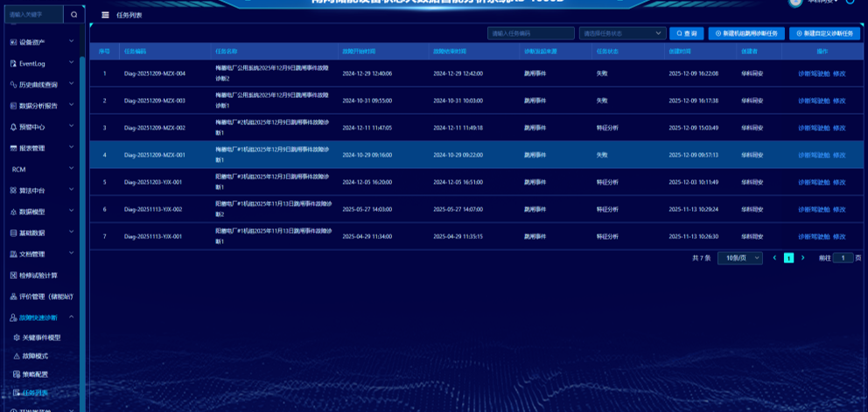Open the 请选择任务状态 dropdown
The height and width of the screenshot is (412, 868).
coord(622,33)
